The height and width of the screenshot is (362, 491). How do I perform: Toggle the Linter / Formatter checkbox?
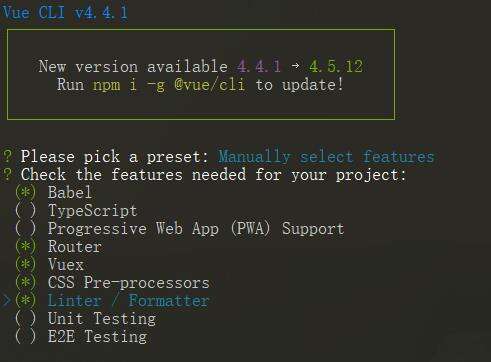coord(25,300)
